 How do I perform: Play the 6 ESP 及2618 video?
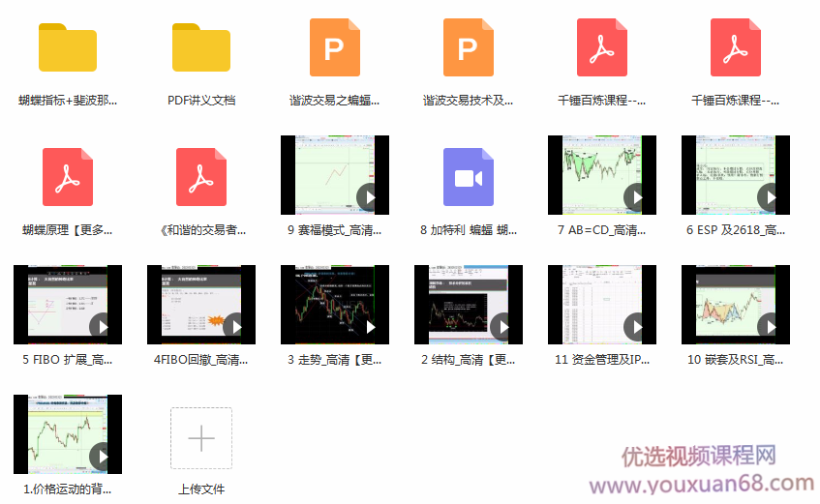[x=771, y=197]
